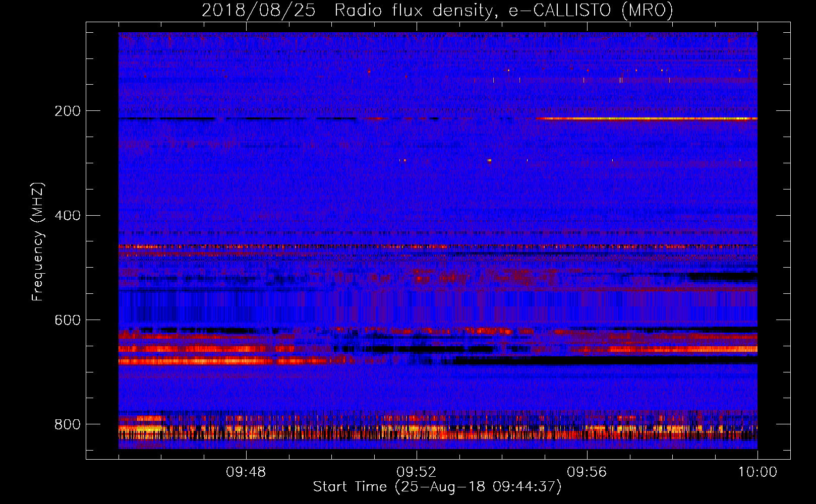
Task: Click the plot title "Radio flux density, e-CALLISTO (MRO)"
Action: [503, 11]
